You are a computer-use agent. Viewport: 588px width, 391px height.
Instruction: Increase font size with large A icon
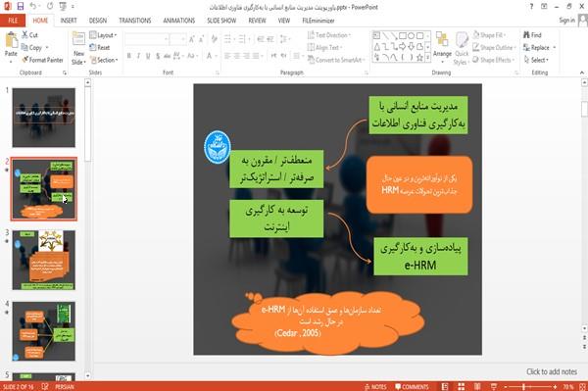pos(192,39)
